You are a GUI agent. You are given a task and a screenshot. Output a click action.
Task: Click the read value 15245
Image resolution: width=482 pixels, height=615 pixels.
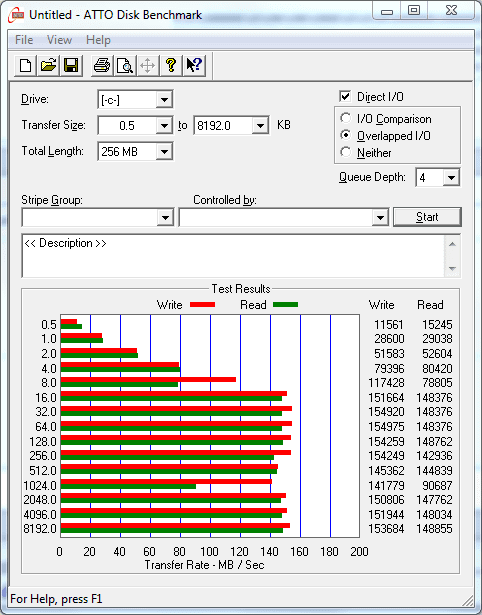tap(437, 325)
